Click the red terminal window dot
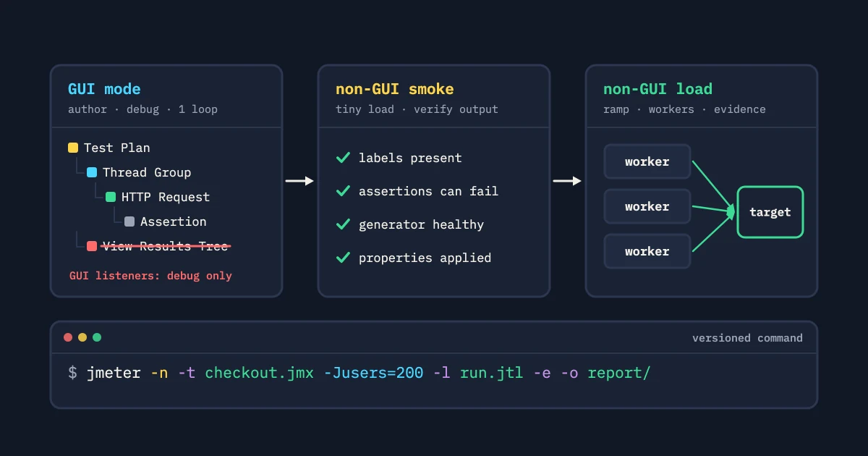Image resolution: width=868 pixels, height=456 pixels. coord(68,337)
